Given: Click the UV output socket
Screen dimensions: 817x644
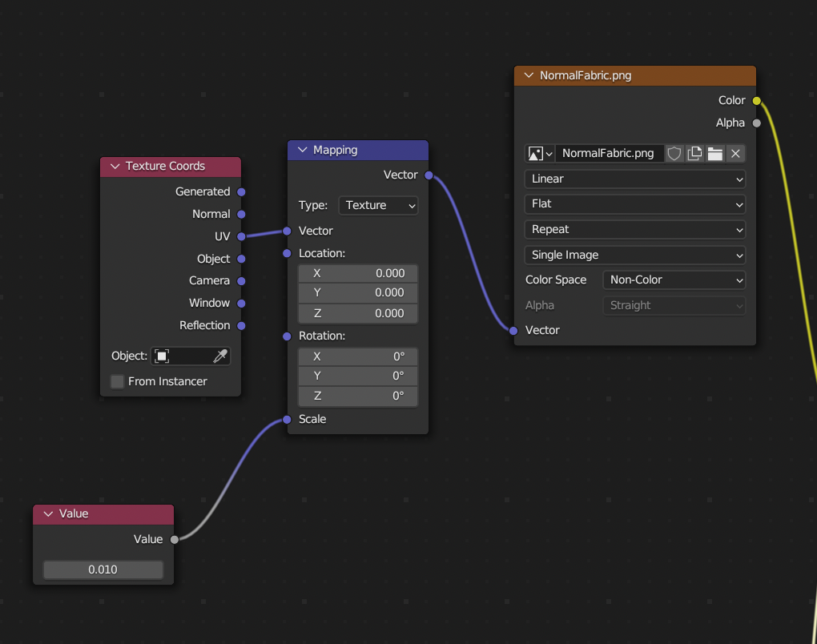Looking at the screenshot, I should pyautogui.click(x=241, y=236).
